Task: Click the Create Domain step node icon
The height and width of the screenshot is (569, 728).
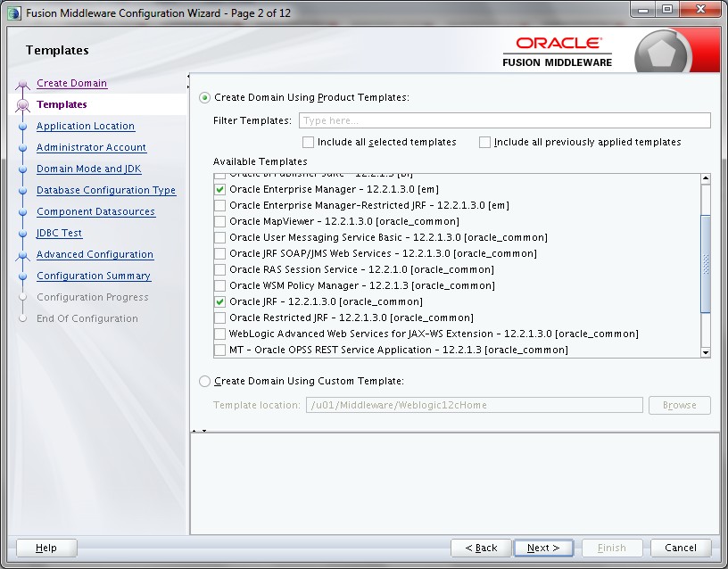Action: pyautogui.click(x=22, y=84)
